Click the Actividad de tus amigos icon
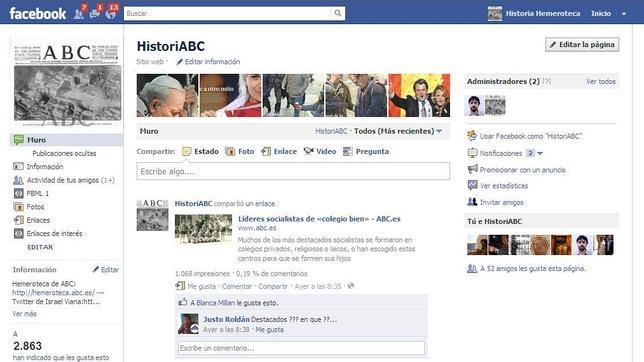 click(x=18, y=180)
